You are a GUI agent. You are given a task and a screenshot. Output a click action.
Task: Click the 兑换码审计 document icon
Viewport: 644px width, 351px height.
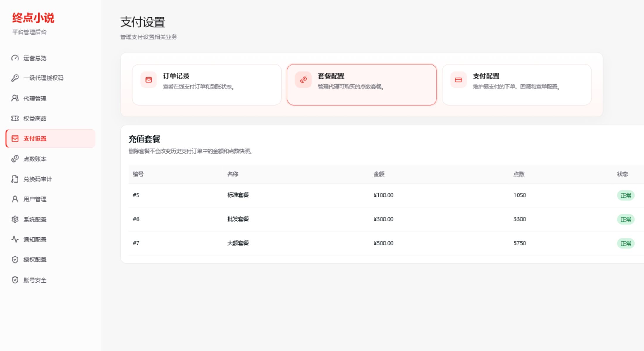pos(15,179)
